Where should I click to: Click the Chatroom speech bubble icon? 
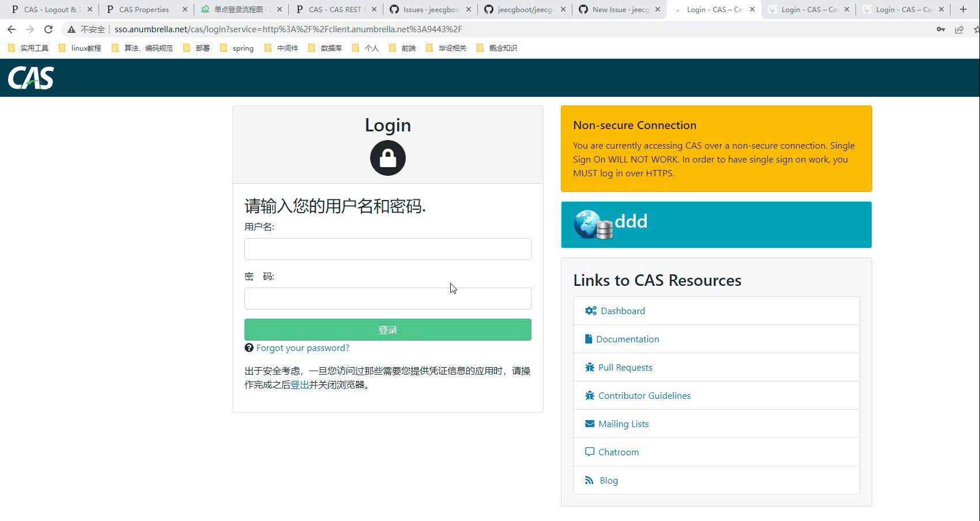[590, 452]
